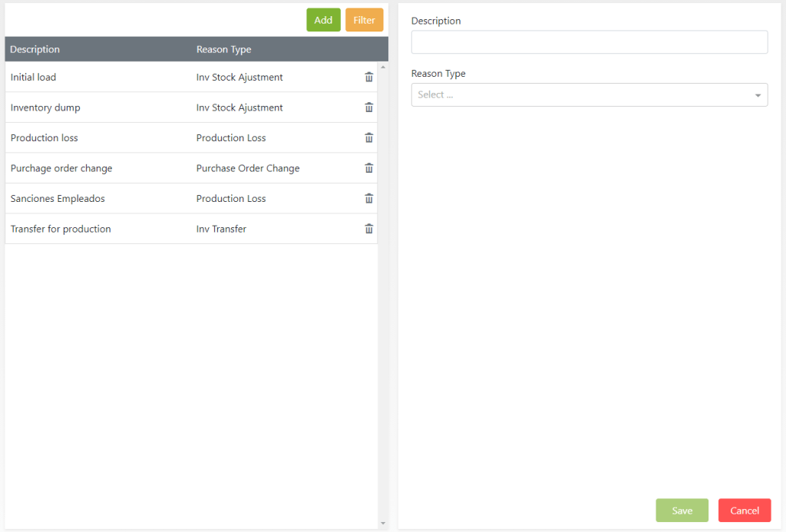This screenshot has width=786, height=532.
Task: Cancel the current form
Action: (744, 511)
